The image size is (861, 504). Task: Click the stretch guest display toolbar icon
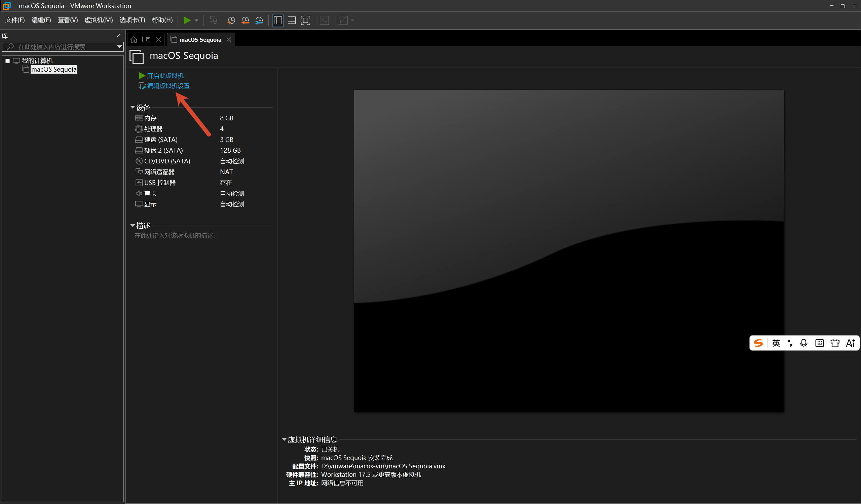pyautogui.click(x=343, y=21)
